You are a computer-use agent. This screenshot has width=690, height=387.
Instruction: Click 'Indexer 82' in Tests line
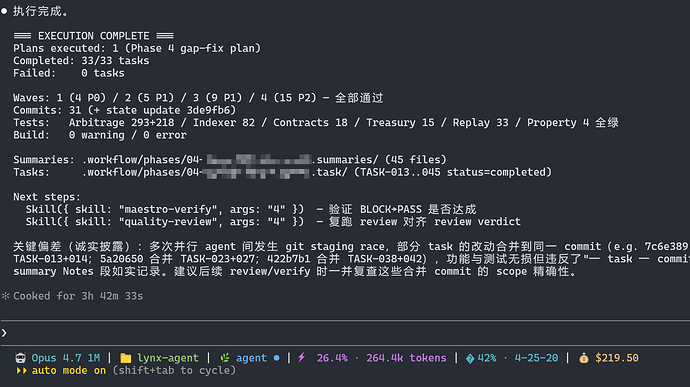[x=224, y=122]
